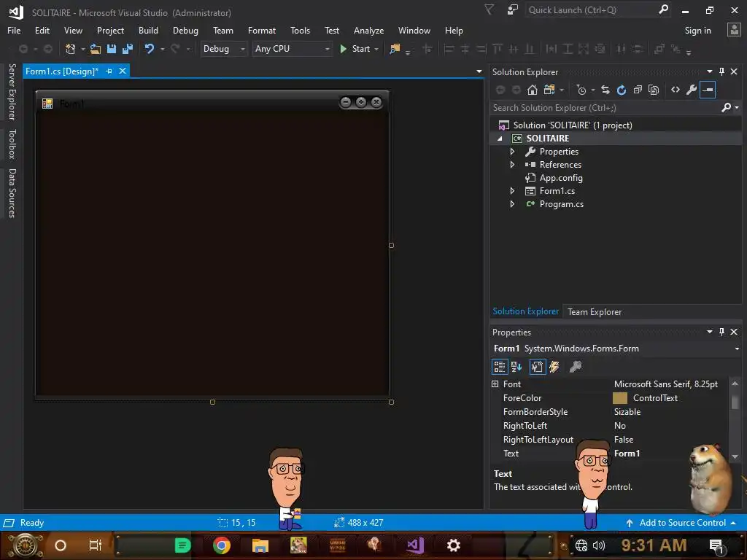This screenshot has width=747, height=560.
Task: Open the File menu
Action: pos(15,31)
